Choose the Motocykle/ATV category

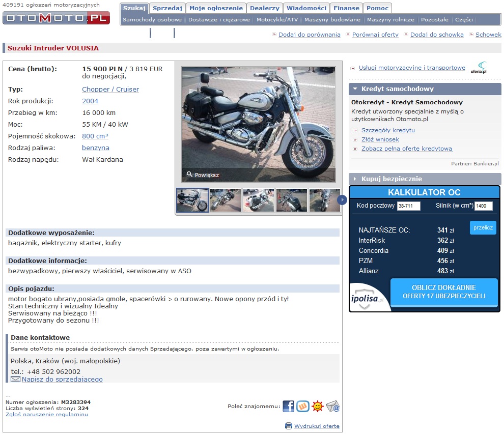[277, 20]
